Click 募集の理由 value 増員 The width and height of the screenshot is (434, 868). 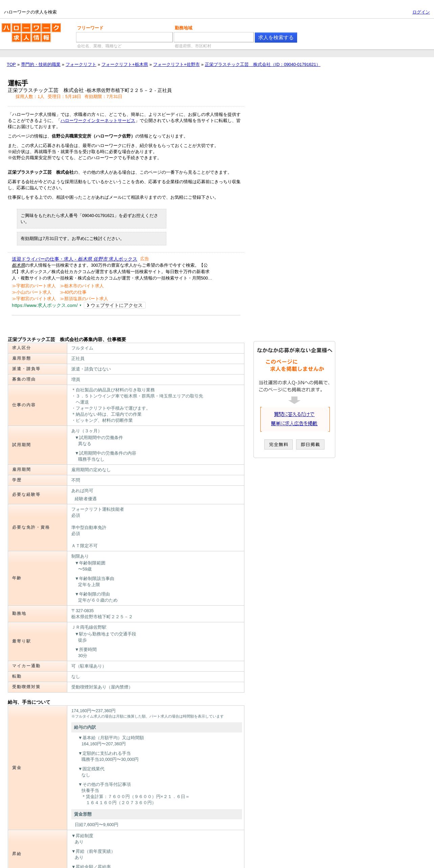[x=76, y=380]
